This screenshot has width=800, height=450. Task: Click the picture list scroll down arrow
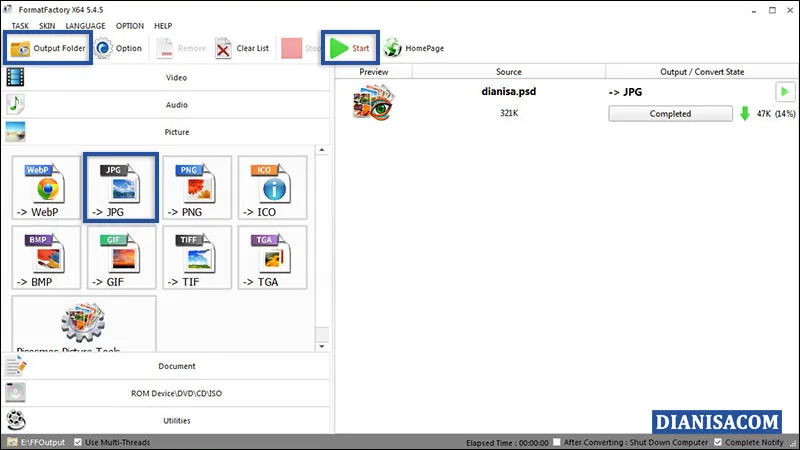[x=321, y=346]
